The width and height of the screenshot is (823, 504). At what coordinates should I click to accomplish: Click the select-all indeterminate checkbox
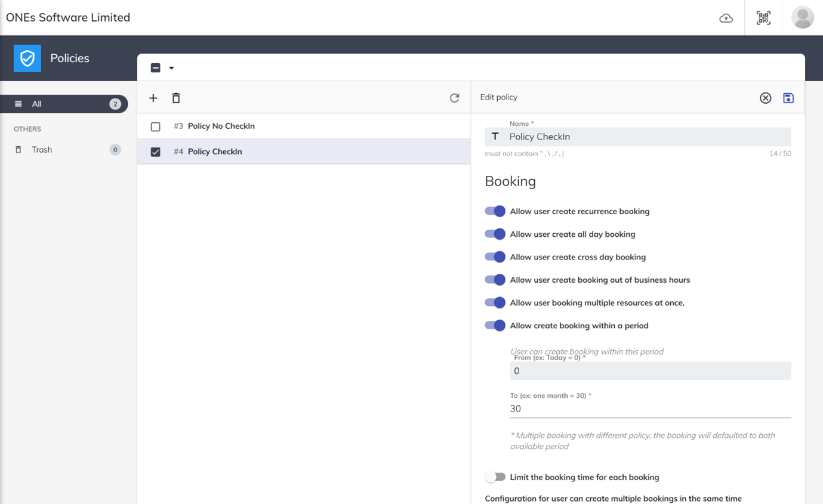coord(156,68)
